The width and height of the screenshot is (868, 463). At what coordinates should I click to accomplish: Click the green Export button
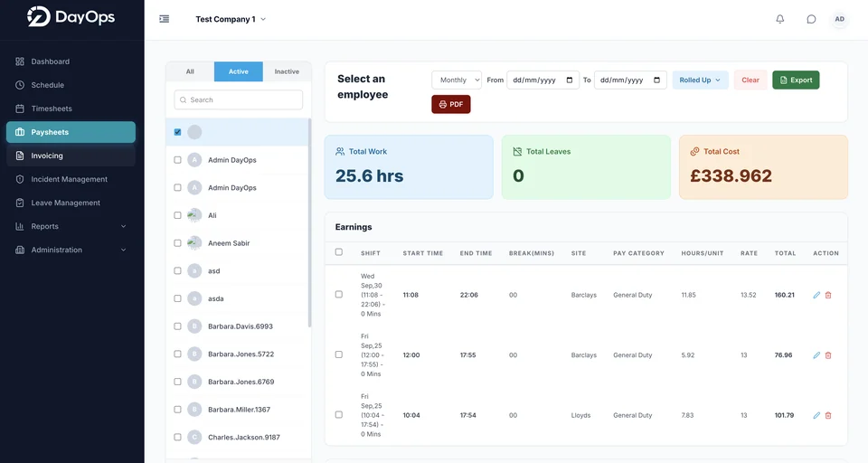pos(796,80)
